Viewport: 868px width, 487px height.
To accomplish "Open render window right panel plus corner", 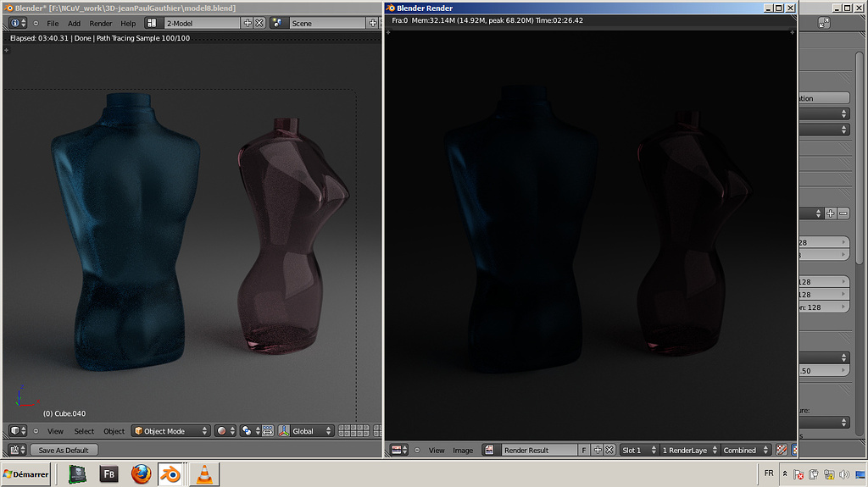I will 793,32.
